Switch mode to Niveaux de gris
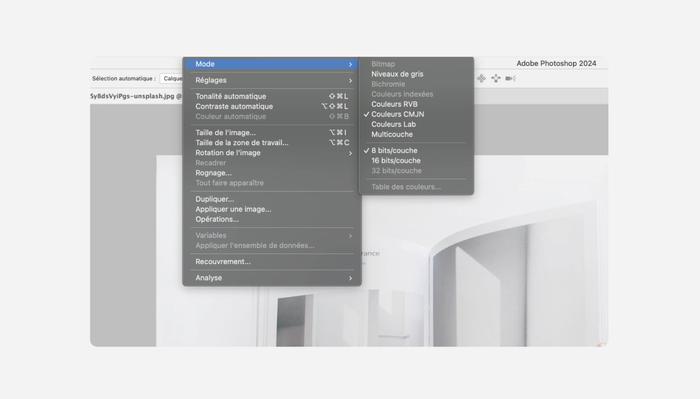This screenshot has height=399, width=700. click(x=416, y=74)
